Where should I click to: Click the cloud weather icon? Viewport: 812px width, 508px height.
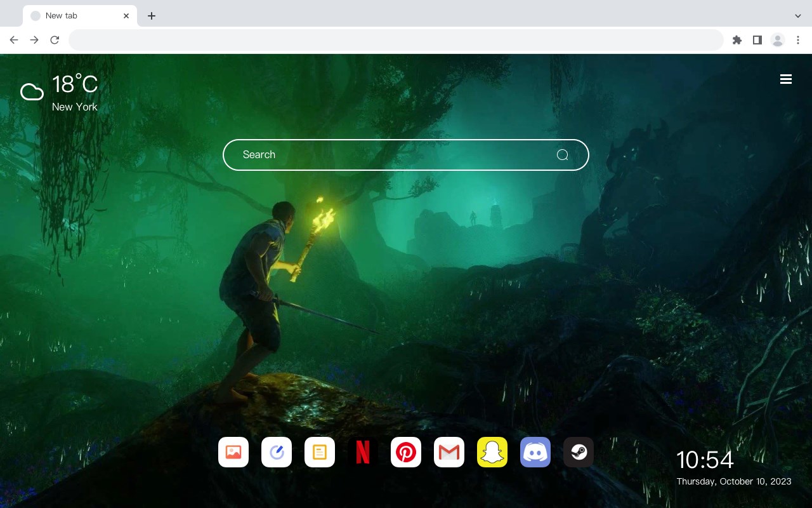tap(32, 92)
